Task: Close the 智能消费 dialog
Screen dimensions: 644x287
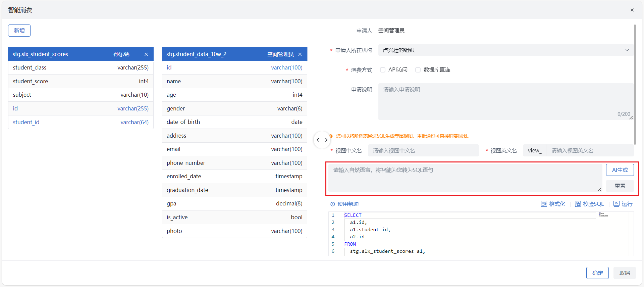Action: pyautogui.click(x=632, y=10)
